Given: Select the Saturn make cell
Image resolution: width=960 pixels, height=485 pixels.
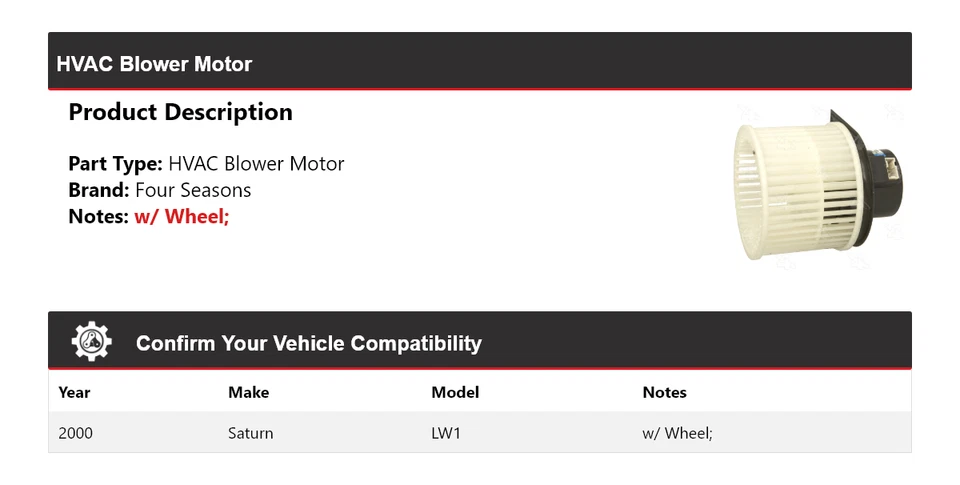Looking at the screenshot, I should [x=250, y=433].
